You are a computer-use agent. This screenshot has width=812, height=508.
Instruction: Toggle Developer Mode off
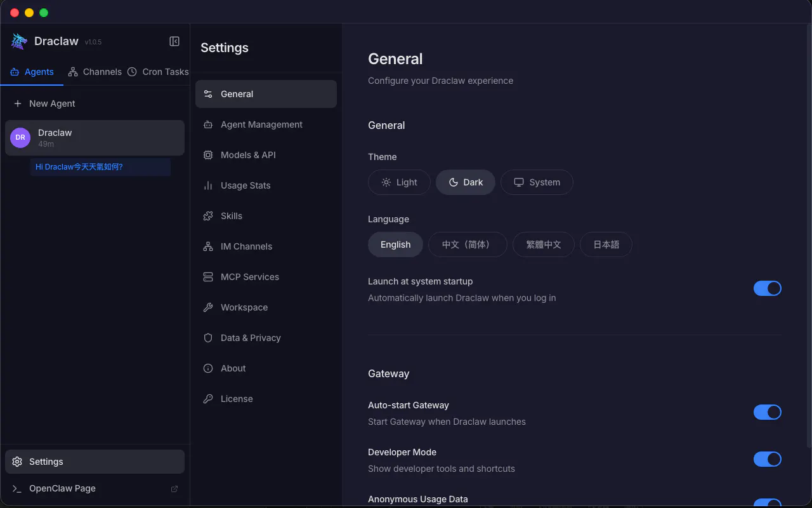click(x=768, y=459)
